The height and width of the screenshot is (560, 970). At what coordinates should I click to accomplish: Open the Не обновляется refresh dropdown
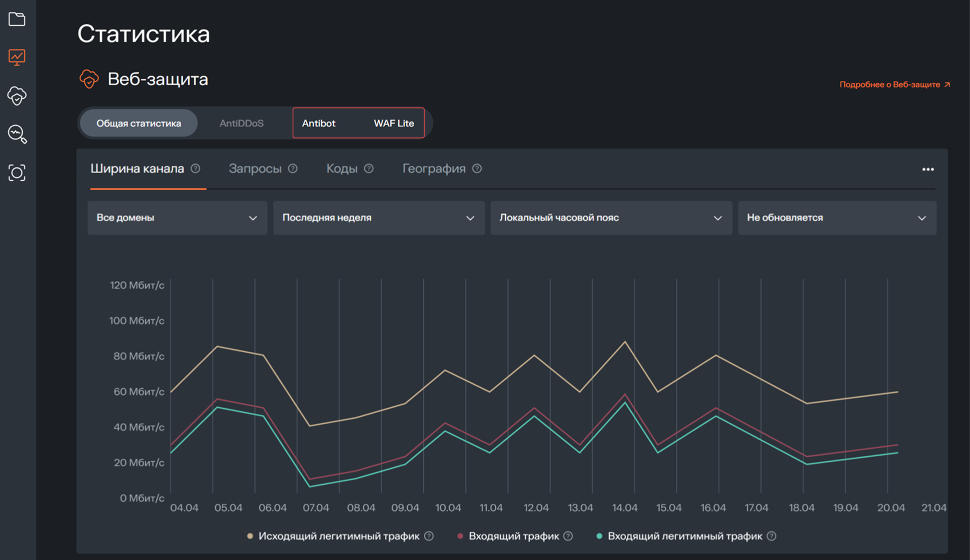click(837, 217)
